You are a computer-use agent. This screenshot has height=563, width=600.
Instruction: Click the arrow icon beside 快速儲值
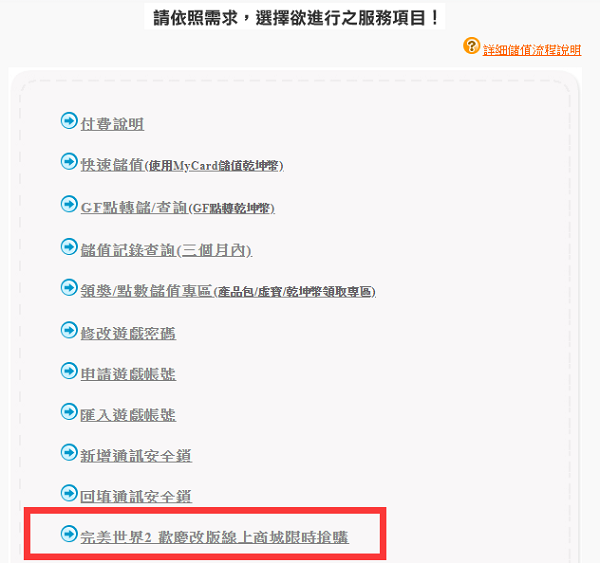pyautogui.click(x=69, y=162)
